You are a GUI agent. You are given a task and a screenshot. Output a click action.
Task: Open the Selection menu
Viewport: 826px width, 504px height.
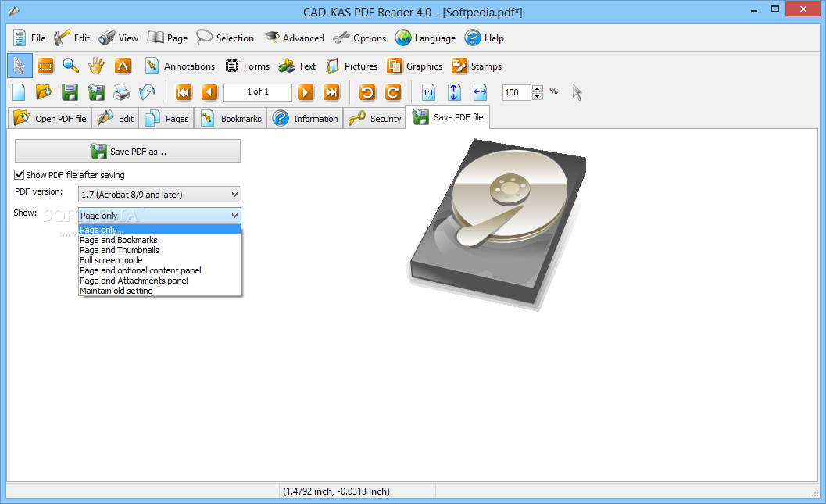(225, 38)
